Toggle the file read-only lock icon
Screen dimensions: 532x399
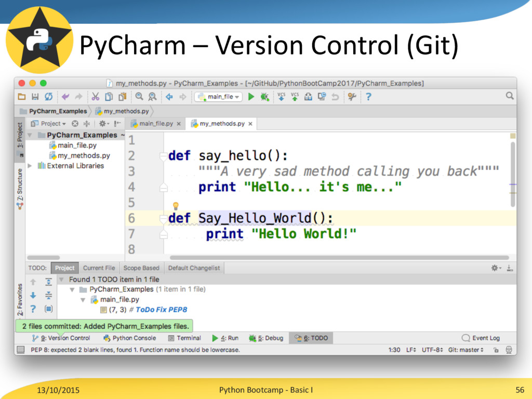coord(496,350)
